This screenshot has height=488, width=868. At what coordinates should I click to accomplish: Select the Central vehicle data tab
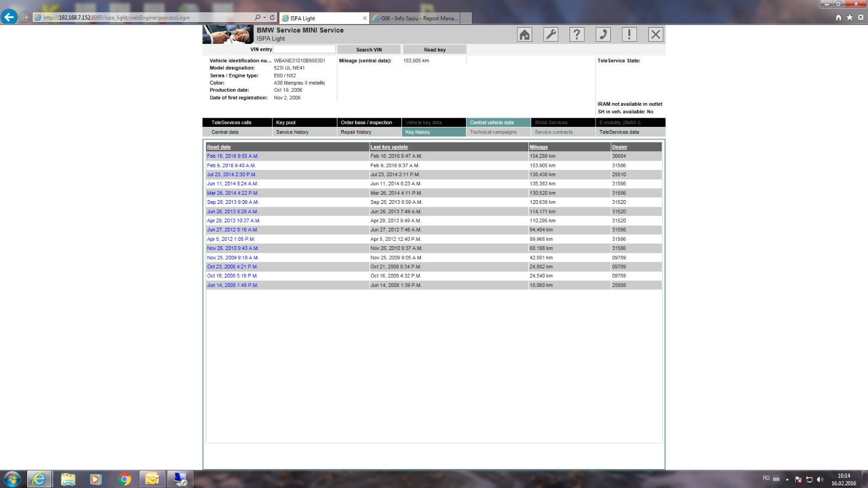tap(498, 123)
